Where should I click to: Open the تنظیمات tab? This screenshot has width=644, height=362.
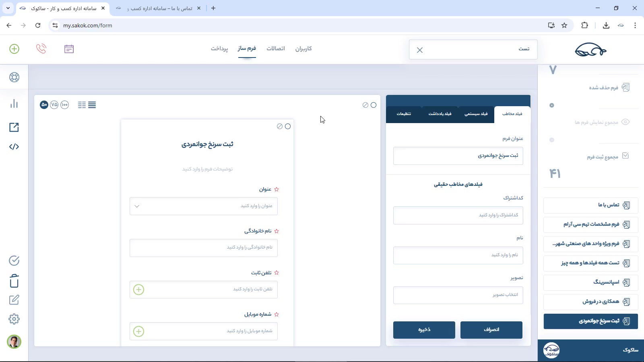click(404, 114)
